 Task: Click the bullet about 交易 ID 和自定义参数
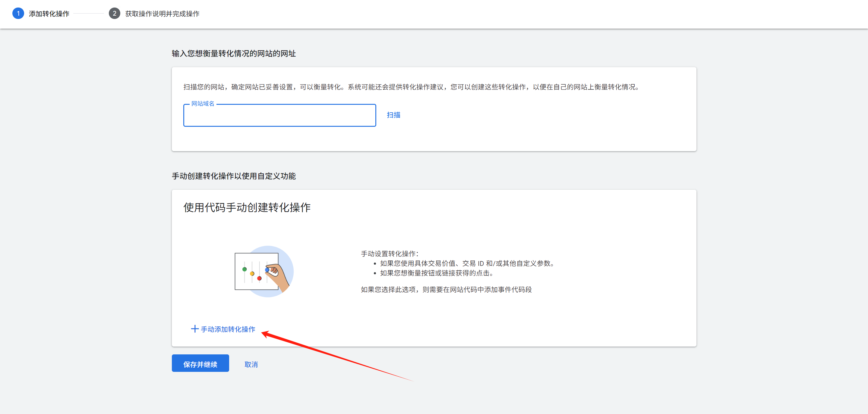pyautogui.click(x=467, y=263)
